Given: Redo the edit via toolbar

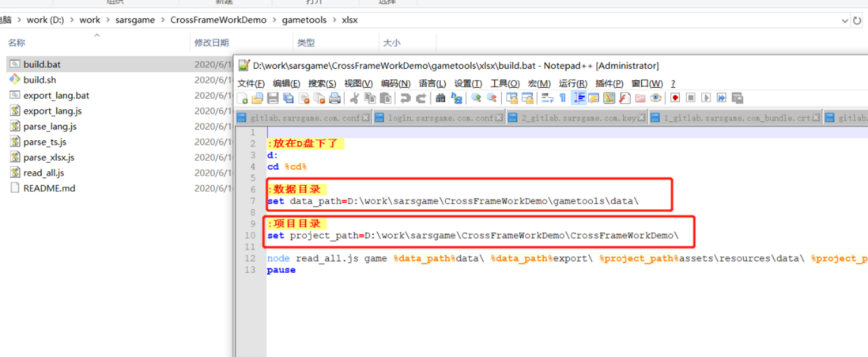Looking at the screenshot, I should [x=421, y=98].
